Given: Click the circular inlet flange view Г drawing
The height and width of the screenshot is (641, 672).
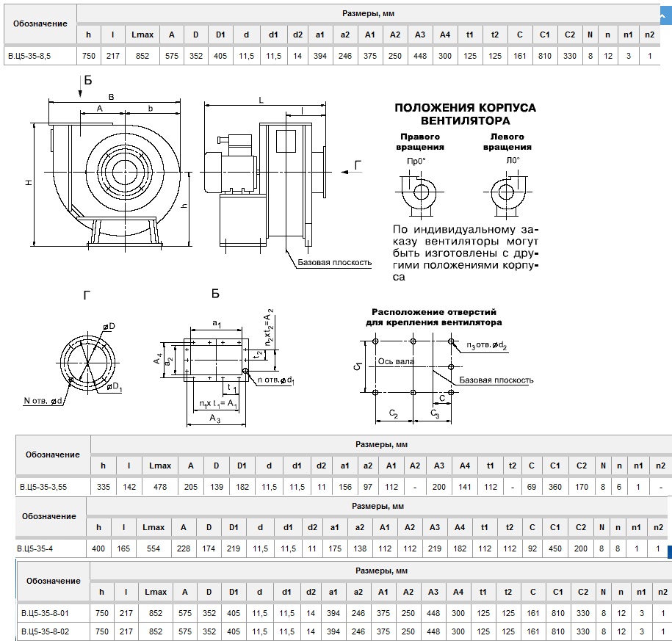Looking at the screenshot, I should click(x=87, y=363).
